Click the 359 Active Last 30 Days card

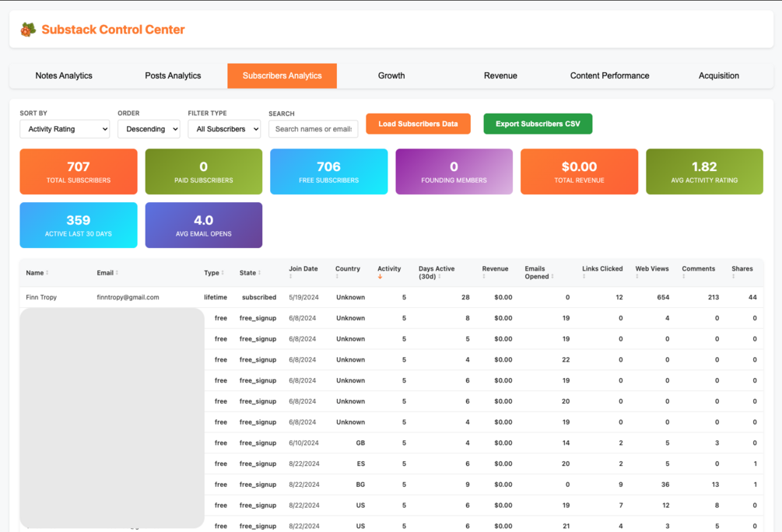click(x=79, y=225)
